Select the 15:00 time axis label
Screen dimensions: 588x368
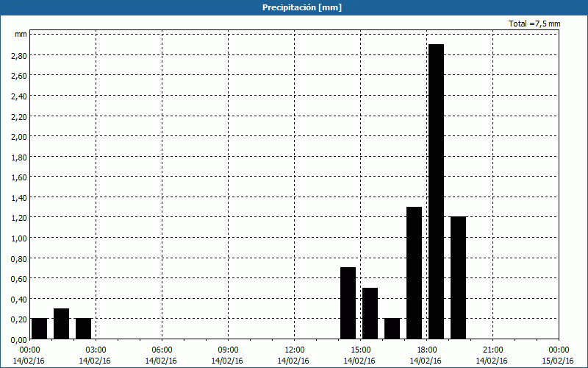pos(361,350)
